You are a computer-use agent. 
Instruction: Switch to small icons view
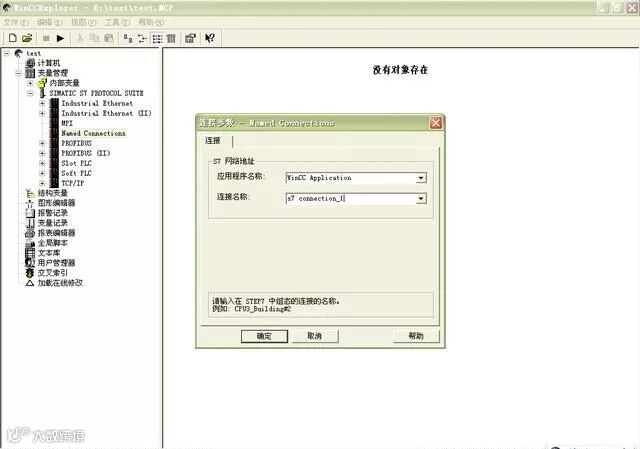click(x=142, y=38)
